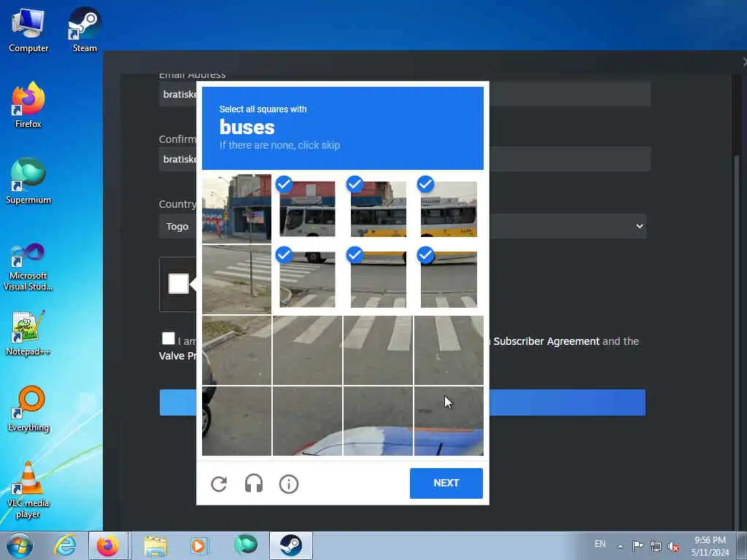Deselect the checked top-row bus middle tile
747x560 pixels.
(x=379, y=209)
